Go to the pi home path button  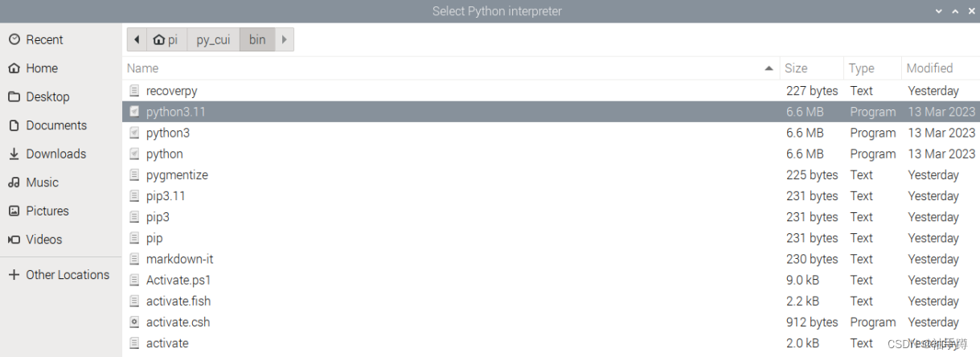tap(166, 39)
